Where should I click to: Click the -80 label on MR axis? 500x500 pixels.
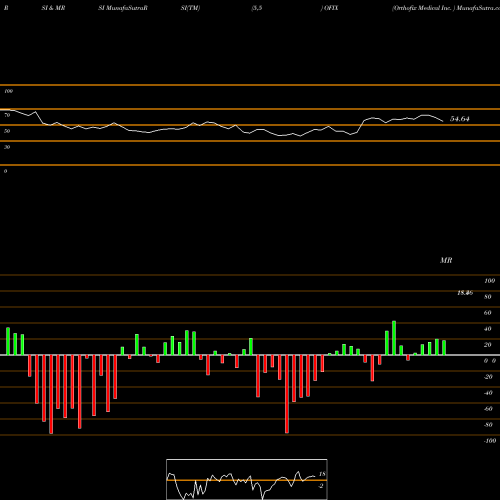point(488,425)
